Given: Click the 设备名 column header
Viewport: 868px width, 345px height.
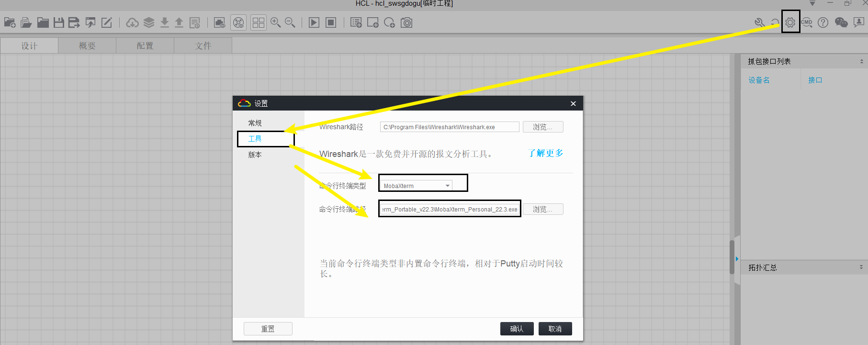Looking at the screenshot, I should (x=759, y=80).
